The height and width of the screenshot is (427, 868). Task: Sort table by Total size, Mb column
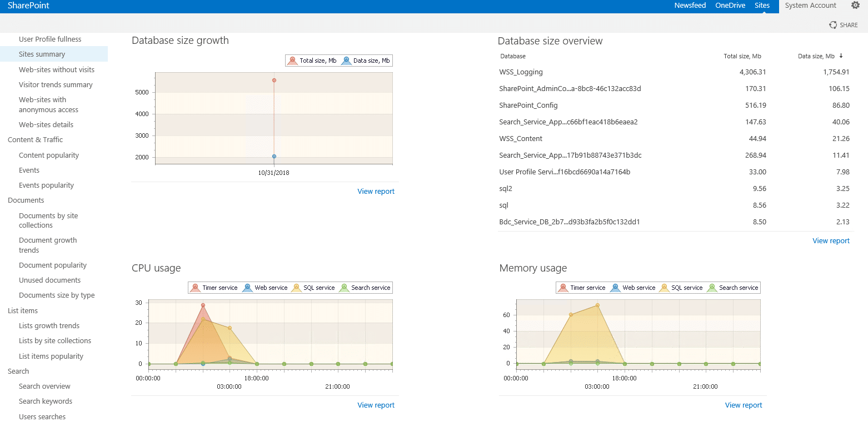742,56
